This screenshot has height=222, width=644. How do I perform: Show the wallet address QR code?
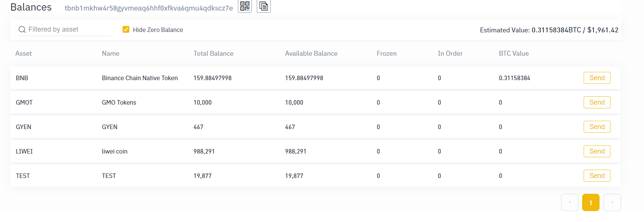pyautogui.click(x=245, y=6)
